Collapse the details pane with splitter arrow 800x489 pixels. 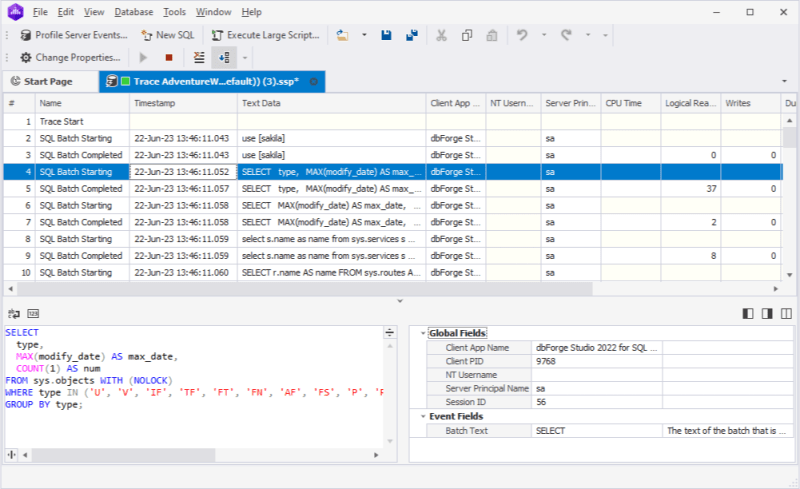click(x=400, y=301)
